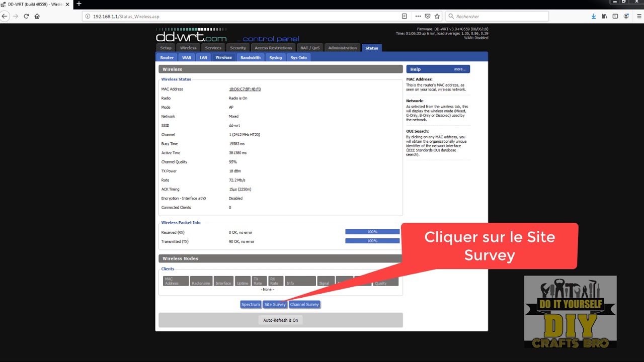The image size is (644, 362).
Task: Click the RX Rate column header
Action: 276,281
